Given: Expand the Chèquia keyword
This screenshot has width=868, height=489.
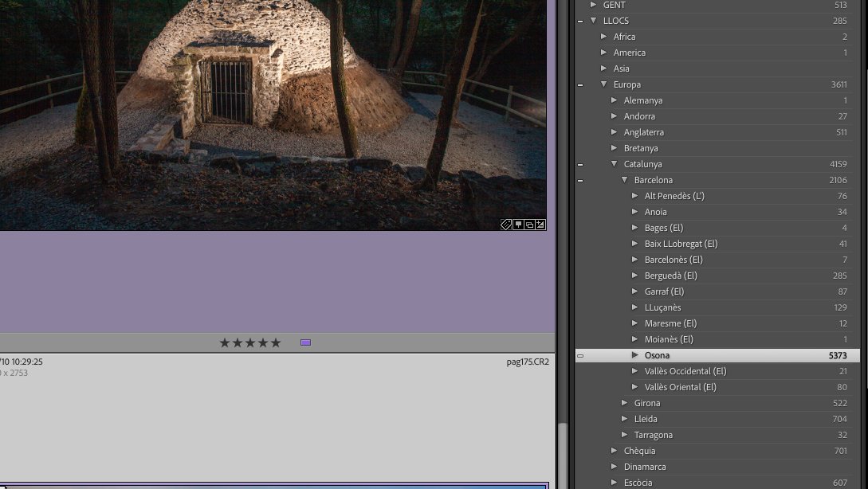Looking at the screenshot, I should [614, 451].
